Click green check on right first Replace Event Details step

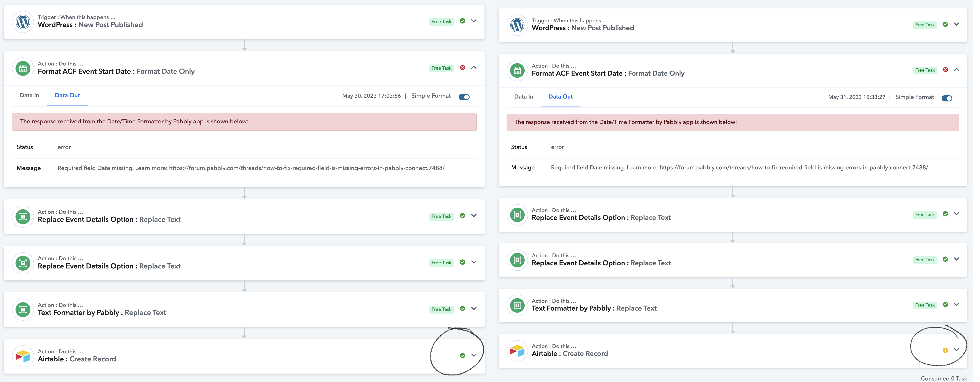tap(945, 214)
